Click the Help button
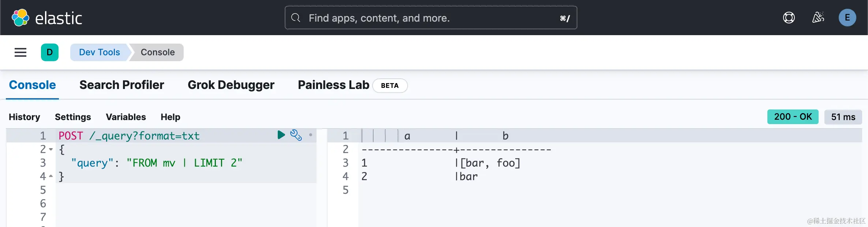The width and height of the screenshot is (868, 227). pyautogui.click(x=171, y=117)
